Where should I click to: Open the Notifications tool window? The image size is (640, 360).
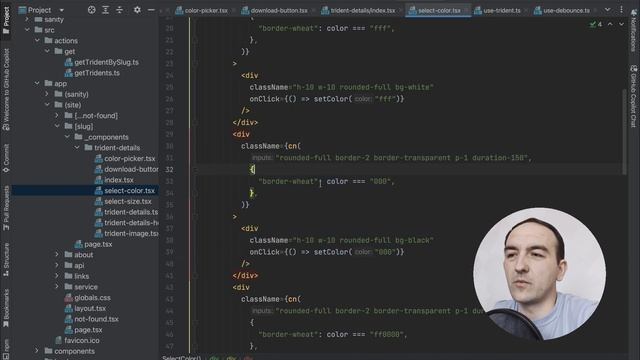[633, 30]
